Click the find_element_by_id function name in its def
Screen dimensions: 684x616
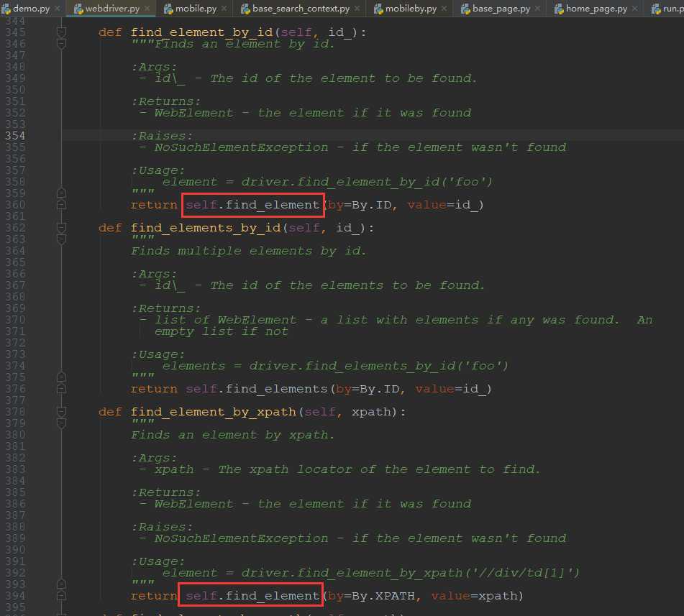coord(201,32)
